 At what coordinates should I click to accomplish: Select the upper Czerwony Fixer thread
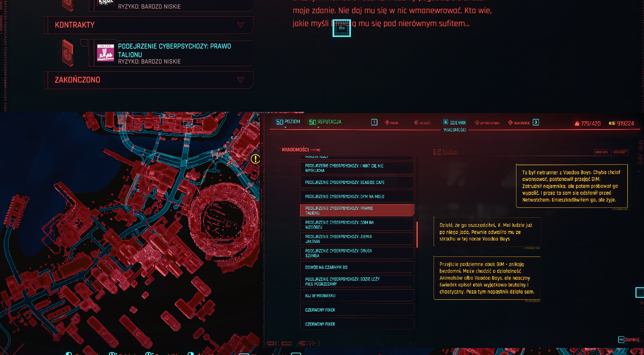pyautogui.click(x=357, y=310)
